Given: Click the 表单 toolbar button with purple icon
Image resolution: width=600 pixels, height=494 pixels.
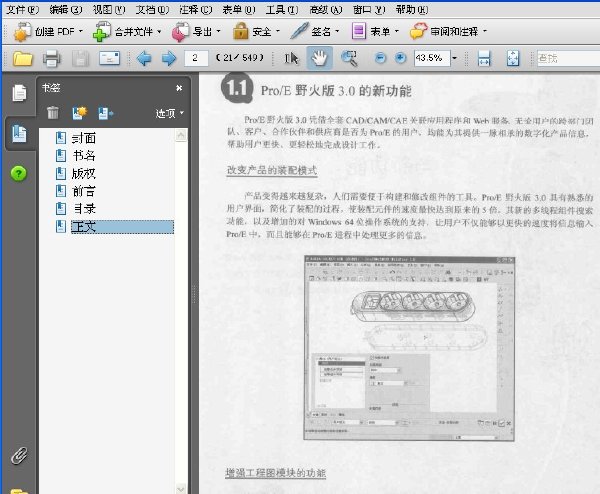Looking at the screenshot, I should pos(375,31).
